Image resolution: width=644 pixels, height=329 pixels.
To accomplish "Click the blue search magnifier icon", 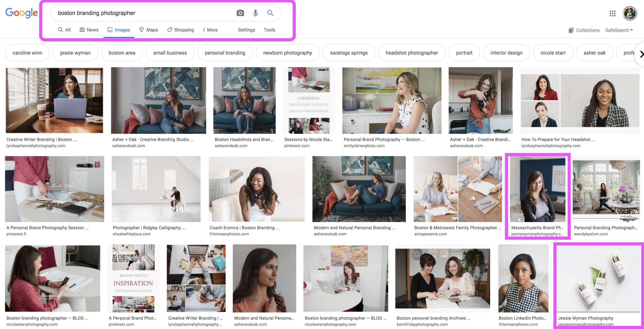I will coord(270,13).
